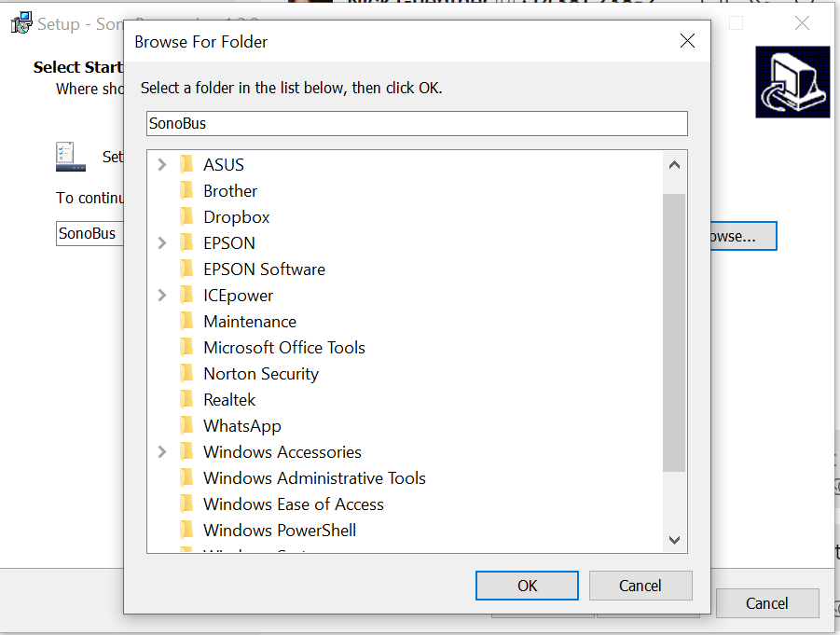
Task: Select the Dropbox folder name
Action: pyautogui.click(x=236, y=217)
